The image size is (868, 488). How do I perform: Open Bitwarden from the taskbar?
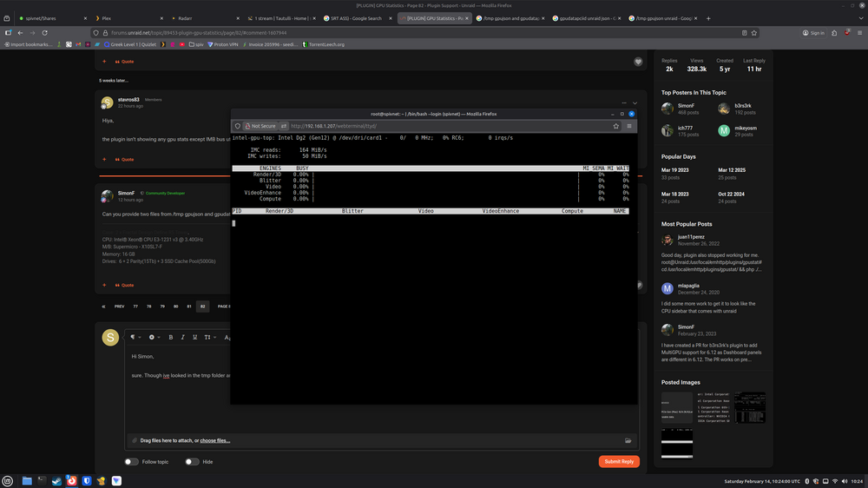pyautogui.click(x=86, y=481)
